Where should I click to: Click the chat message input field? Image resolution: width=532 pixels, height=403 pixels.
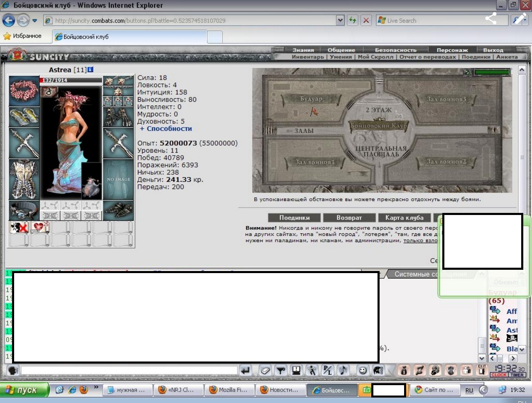129,370
